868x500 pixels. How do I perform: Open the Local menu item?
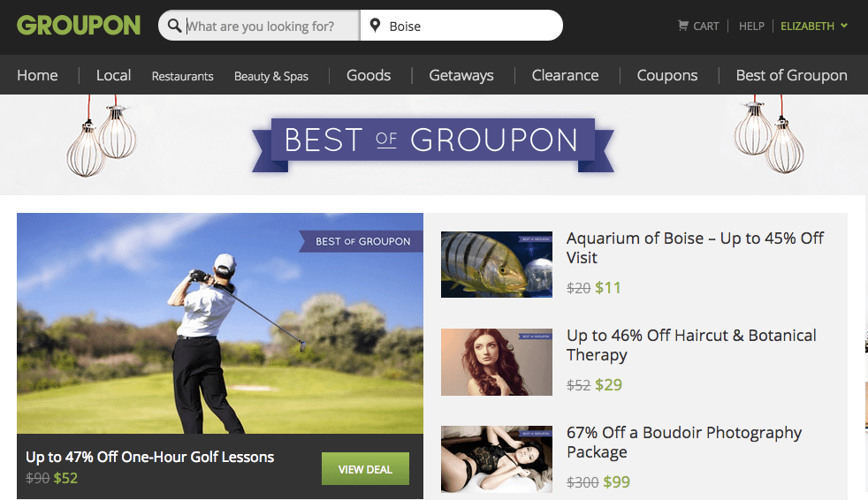(113, 75)
